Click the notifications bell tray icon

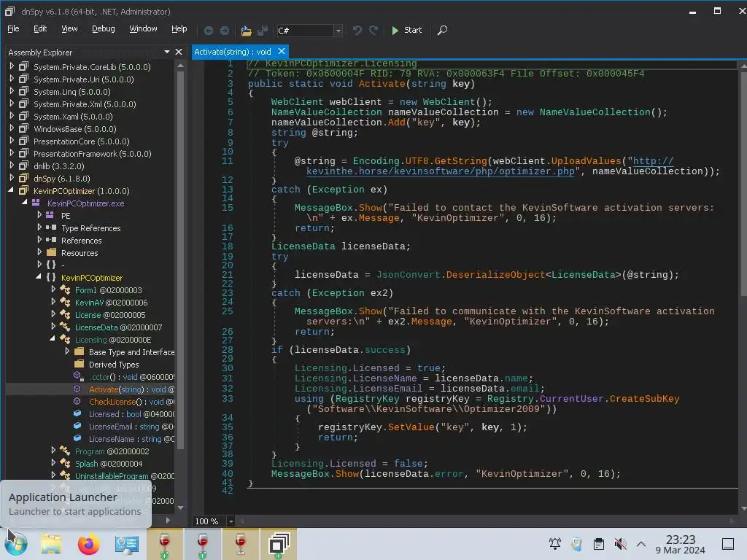point(554,543)
